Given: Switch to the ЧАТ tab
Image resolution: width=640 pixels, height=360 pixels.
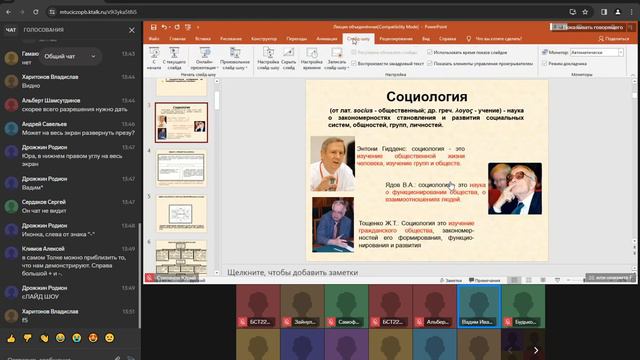Looking at the screenshot, I should pos(11,30).
